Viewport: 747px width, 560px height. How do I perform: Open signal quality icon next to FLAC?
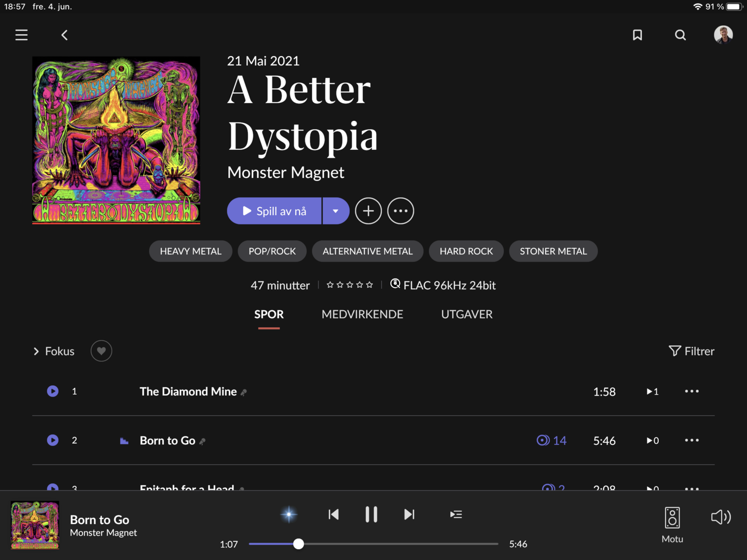395,284
